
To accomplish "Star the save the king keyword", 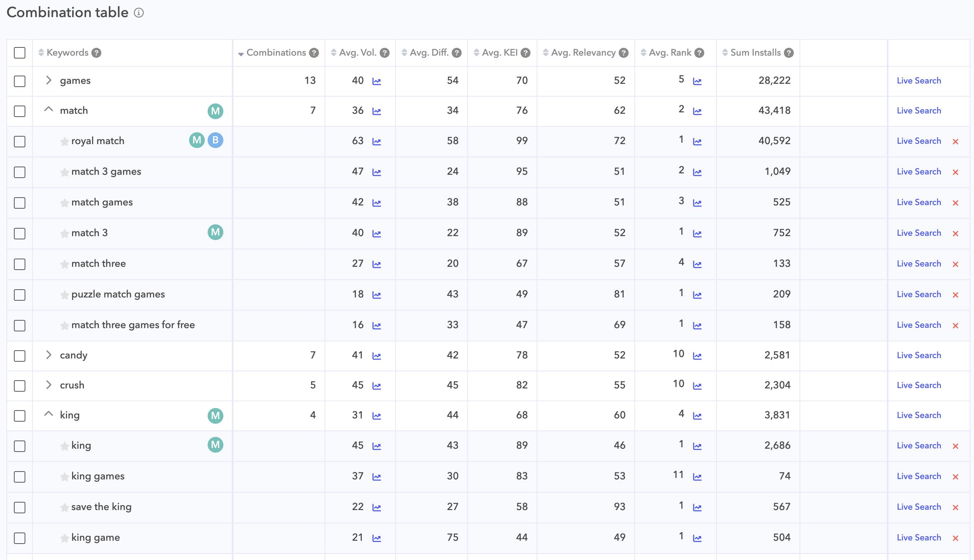I will coord(64,508).
